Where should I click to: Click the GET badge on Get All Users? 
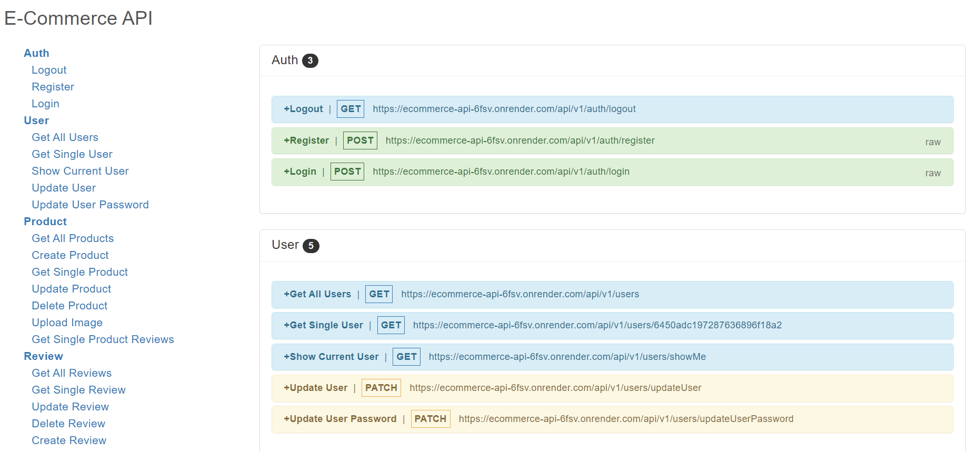[379, 294]
